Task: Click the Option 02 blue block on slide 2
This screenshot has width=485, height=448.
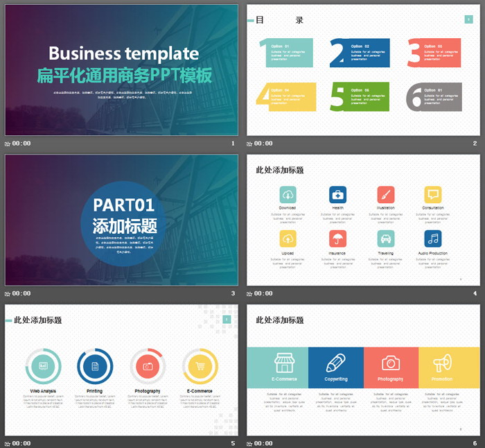Action: point(360,53)
